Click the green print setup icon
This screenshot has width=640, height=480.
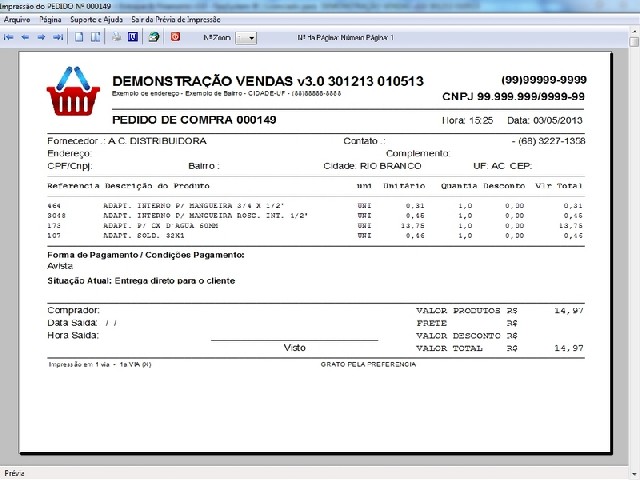tap(154, 37)
